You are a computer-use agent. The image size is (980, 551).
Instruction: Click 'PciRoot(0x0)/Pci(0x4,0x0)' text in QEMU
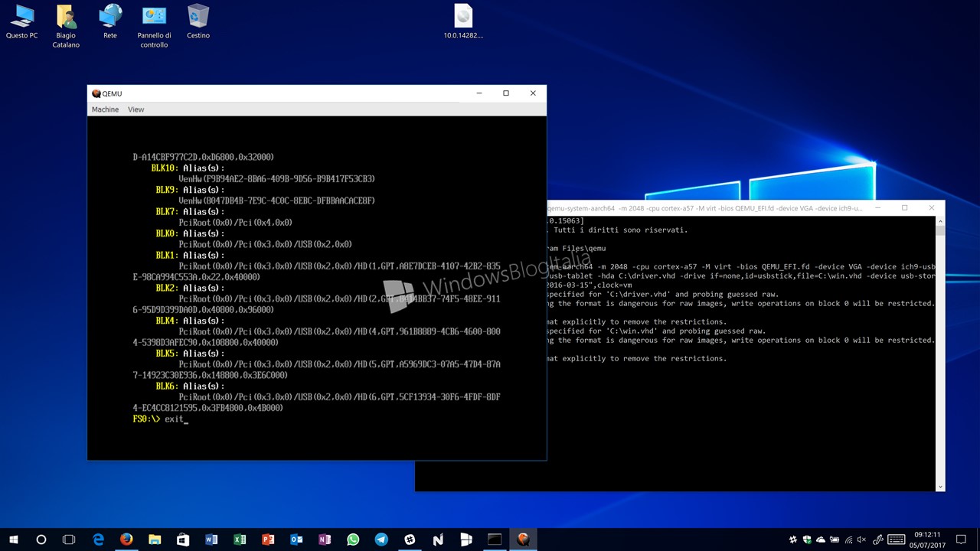[x=235, y=223]
